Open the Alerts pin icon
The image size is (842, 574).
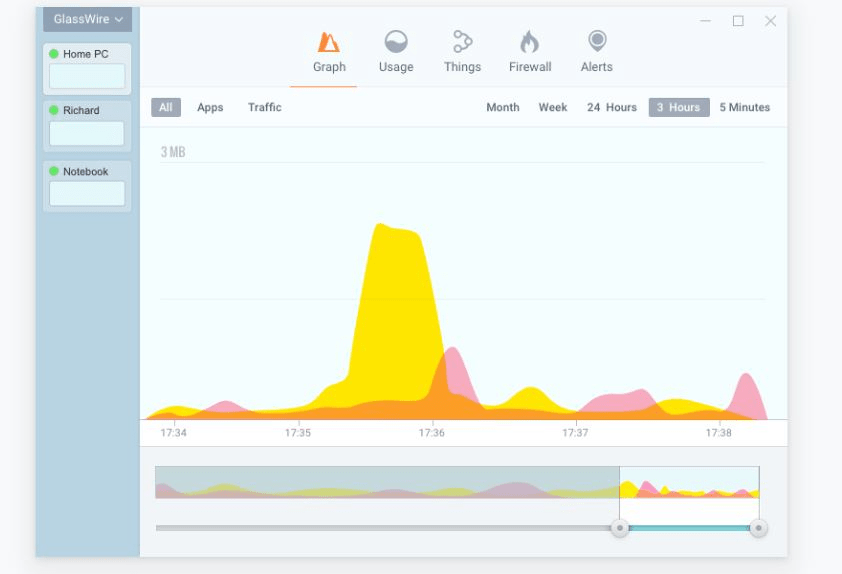pos(597,41)
